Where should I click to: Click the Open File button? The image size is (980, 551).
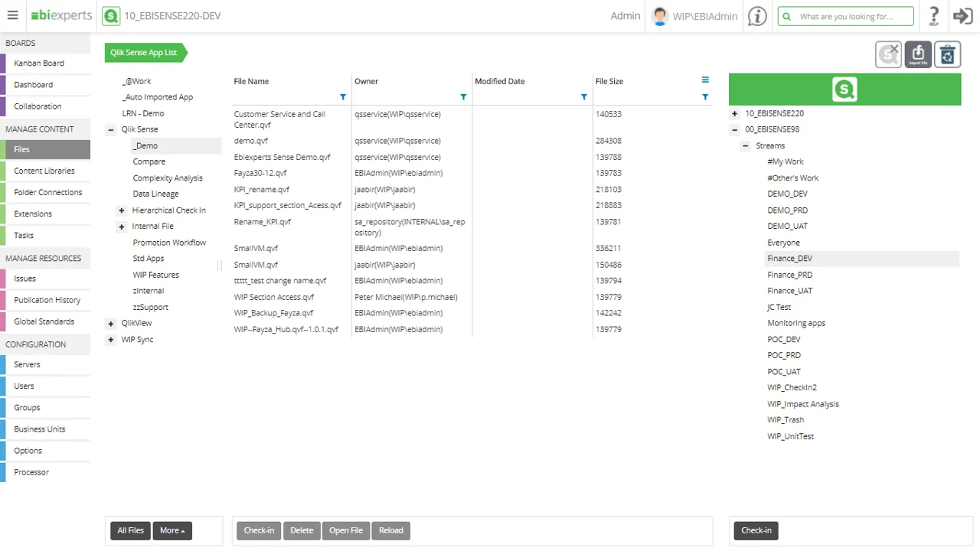(x=346, y=530)
